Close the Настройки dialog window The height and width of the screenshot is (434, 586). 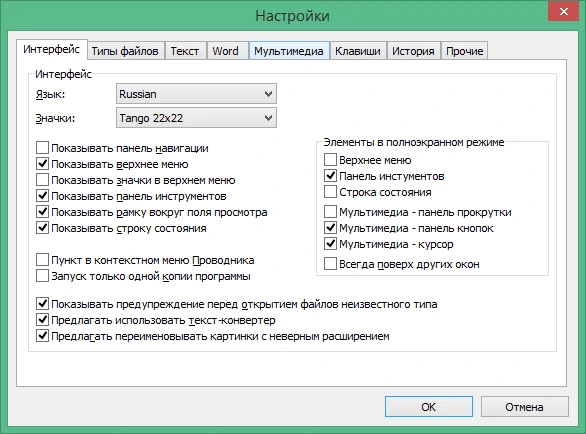click(x=563, y=12)
